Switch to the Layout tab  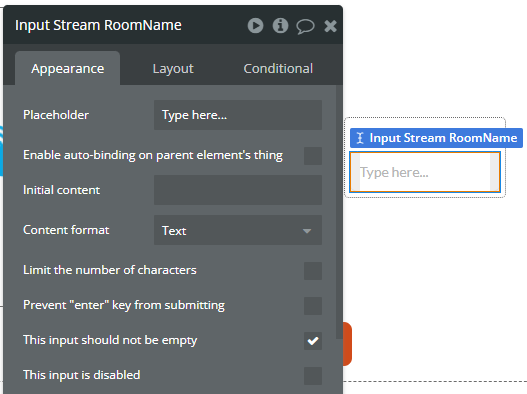click(173, 68)
